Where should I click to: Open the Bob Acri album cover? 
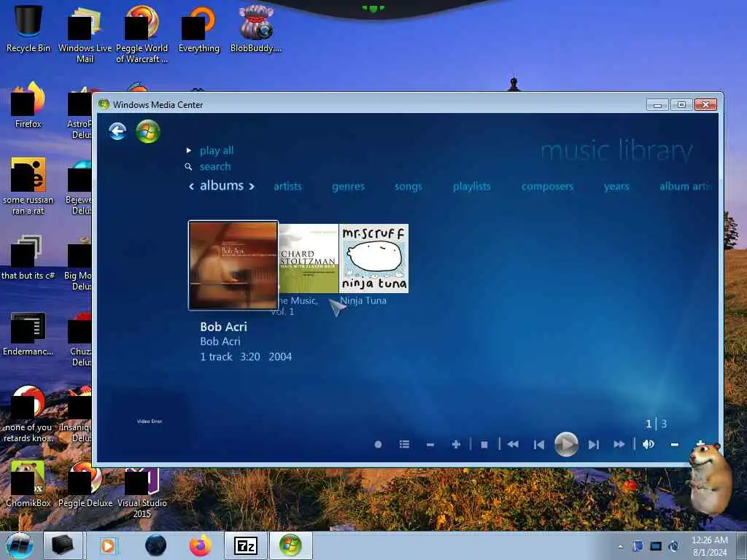tap(233, 265)
